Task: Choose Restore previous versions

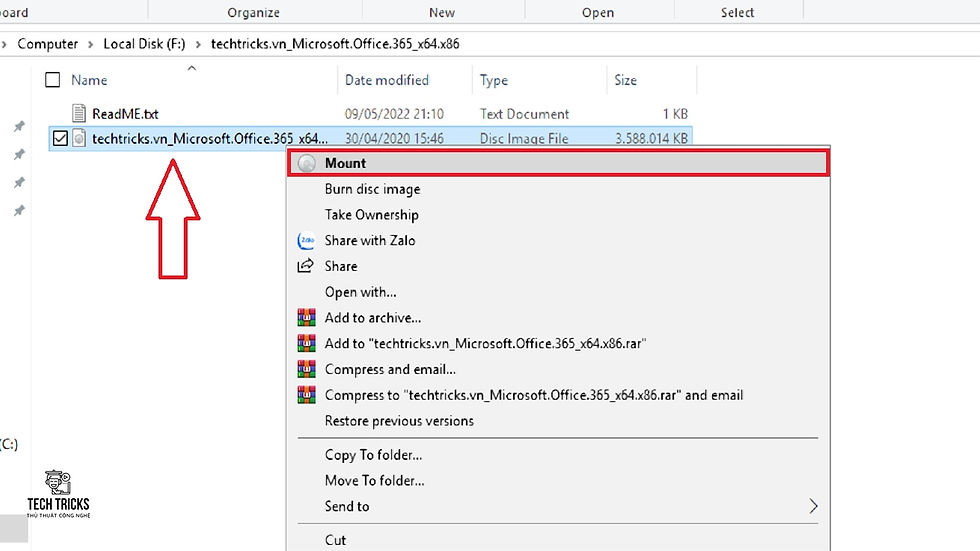Action: (399, 421)
